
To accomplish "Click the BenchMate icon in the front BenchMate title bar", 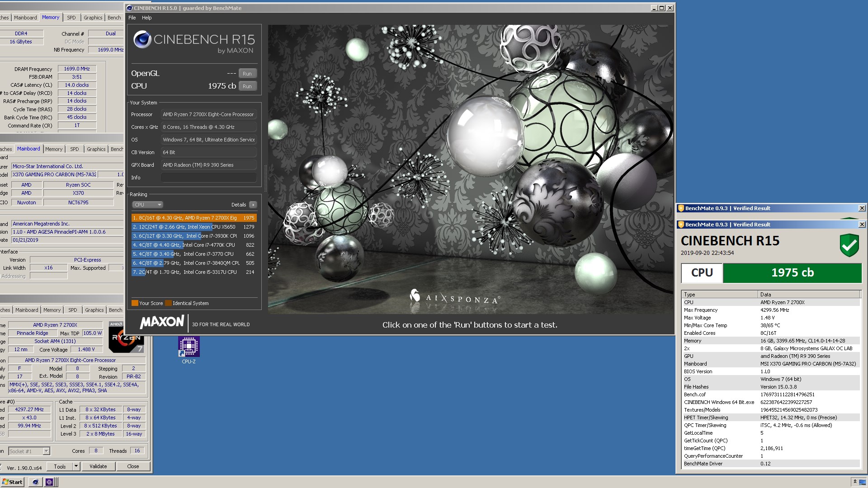I will 680,225.
